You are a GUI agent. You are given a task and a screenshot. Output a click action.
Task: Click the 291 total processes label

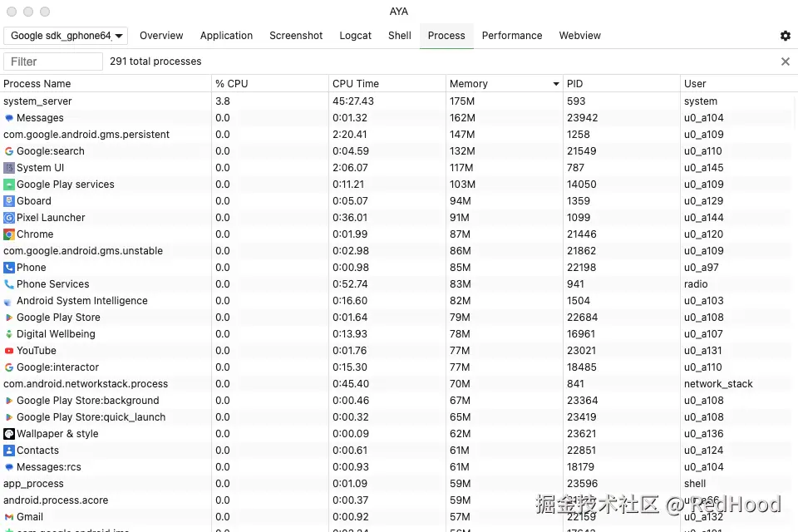(x=155, y=62)
